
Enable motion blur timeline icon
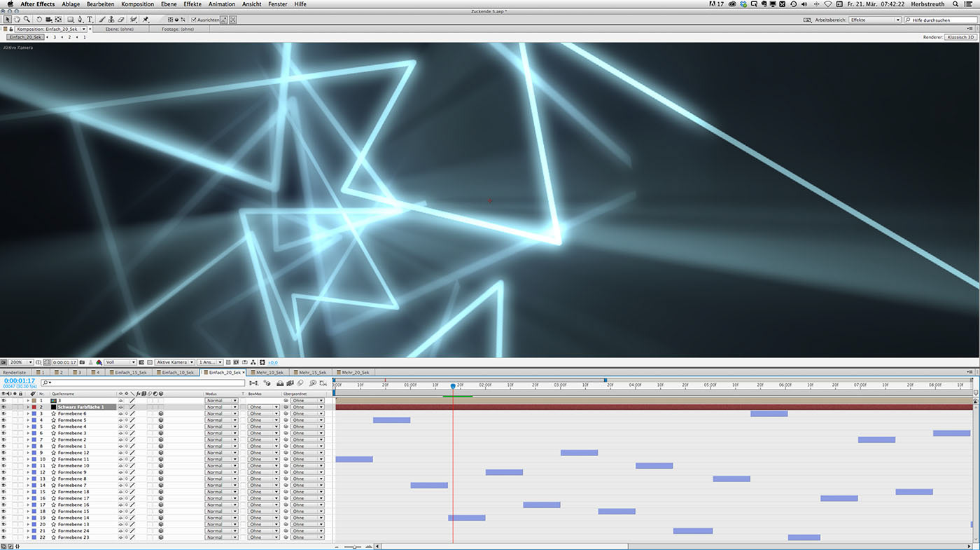[x=300, y=383]
